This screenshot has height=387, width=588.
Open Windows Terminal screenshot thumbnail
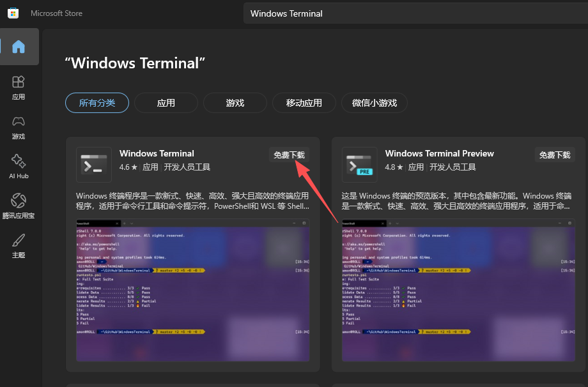(x=193, y=291)
